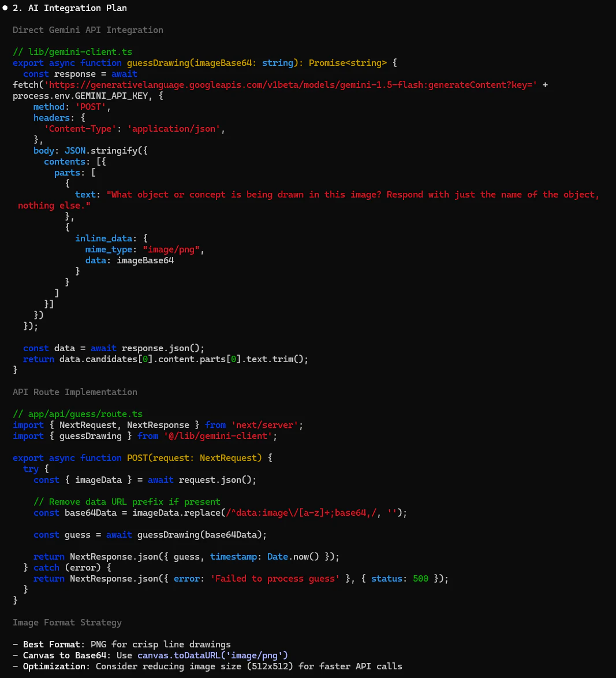Click 'process.env.GEMINI_API_KEY' text
This screenshot has width=616, height=678.
(80, 96)
